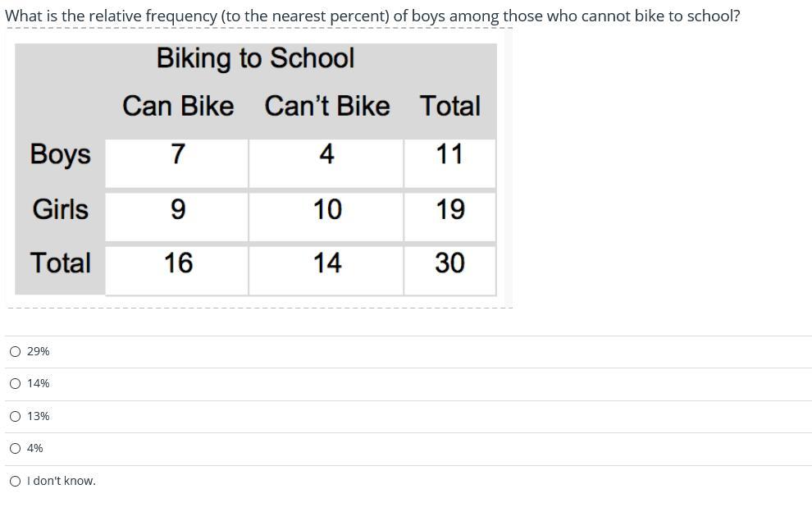Click the "Can Bike" column header
This screenshot has width=812, height=512.
pyautogui.click(x=178, y=106)
